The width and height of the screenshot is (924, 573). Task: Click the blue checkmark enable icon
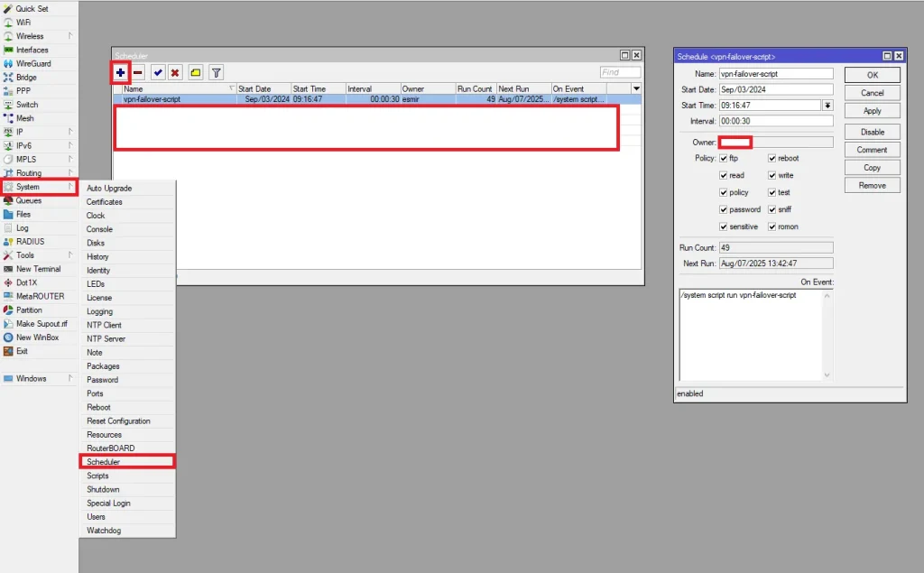pyautogui.click(x=158, y=72)
